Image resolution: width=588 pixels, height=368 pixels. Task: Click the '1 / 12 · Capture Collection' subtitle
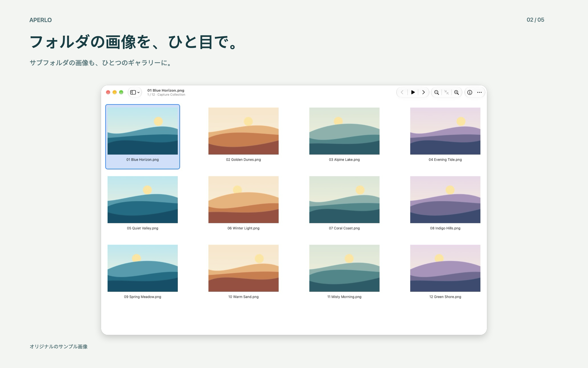[166, 95]
